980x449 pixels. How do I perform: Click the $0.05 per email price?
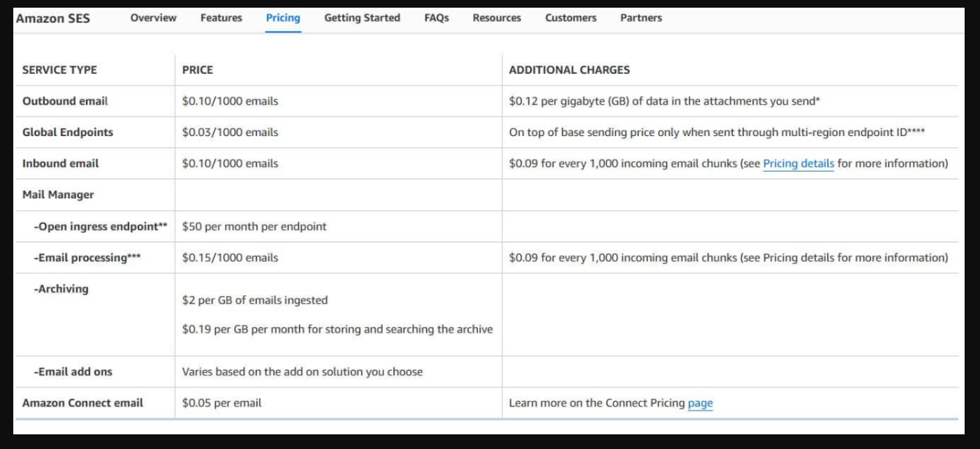(221, 403)
